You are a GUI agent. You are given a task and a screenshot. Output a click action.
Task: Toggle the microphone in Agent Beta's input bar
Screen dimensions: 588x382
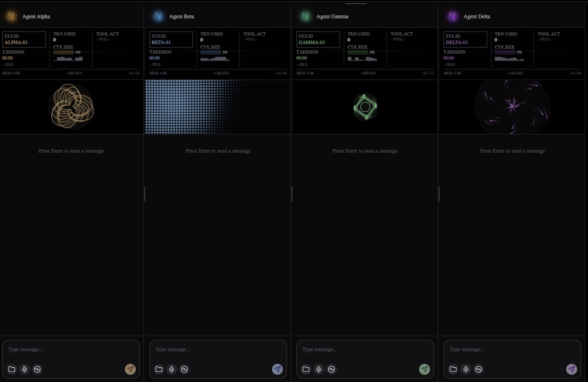click(x=171, y=369)
